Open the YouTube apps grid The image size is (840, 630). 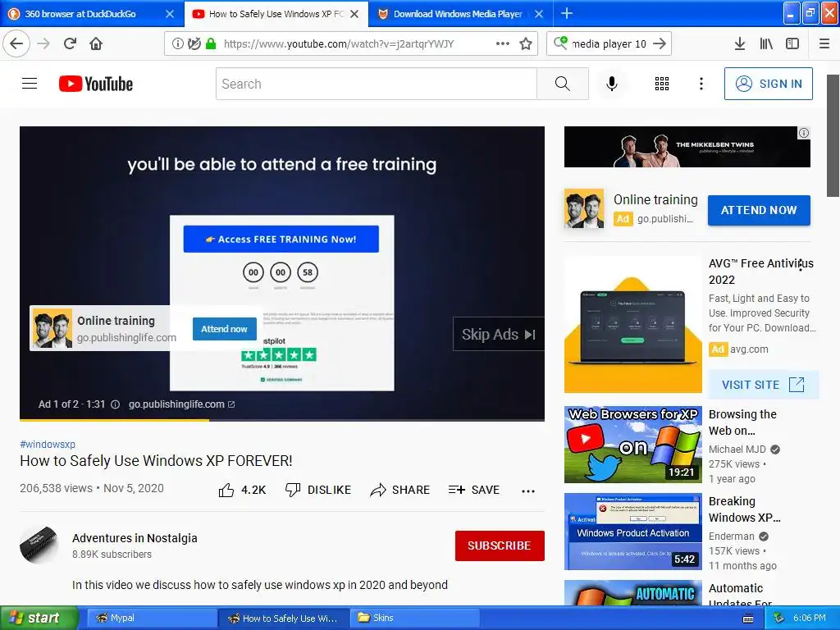pos(662,84)
